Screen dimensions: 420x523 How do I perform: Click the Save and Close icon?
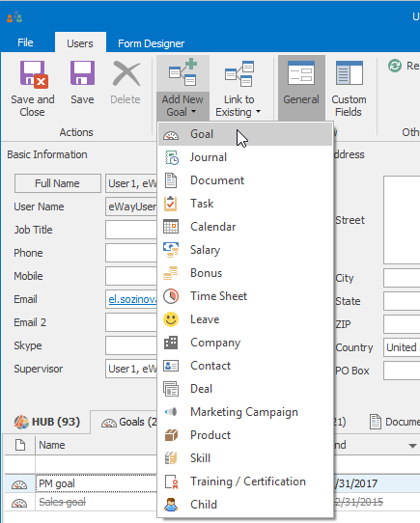(34, 74)
